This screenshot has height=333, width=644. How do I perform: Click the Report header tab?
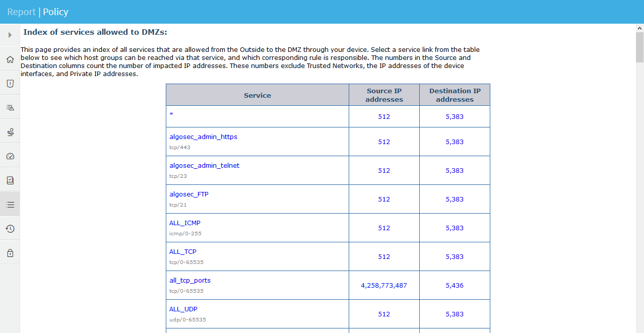click(x=21, y=12)
